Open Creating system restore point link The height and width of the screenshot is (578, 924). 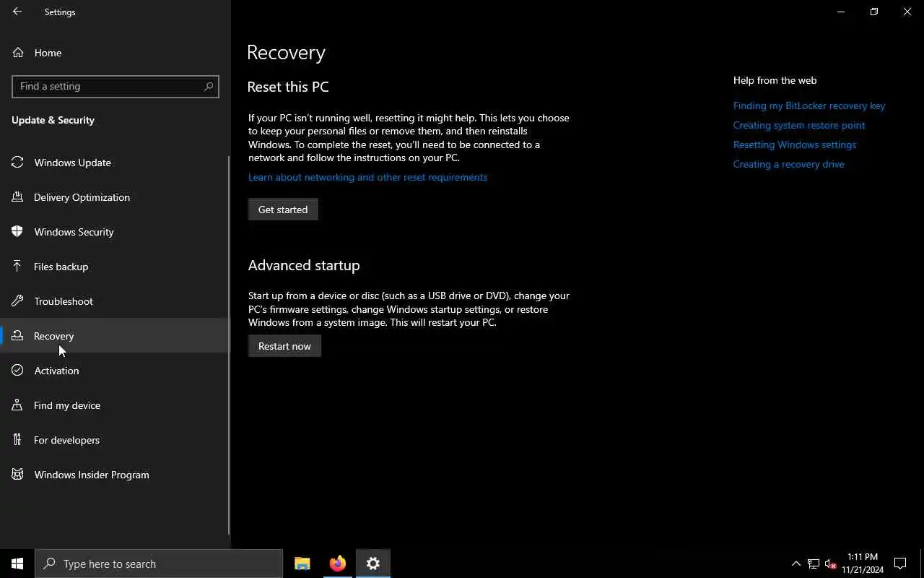(799, 125)
